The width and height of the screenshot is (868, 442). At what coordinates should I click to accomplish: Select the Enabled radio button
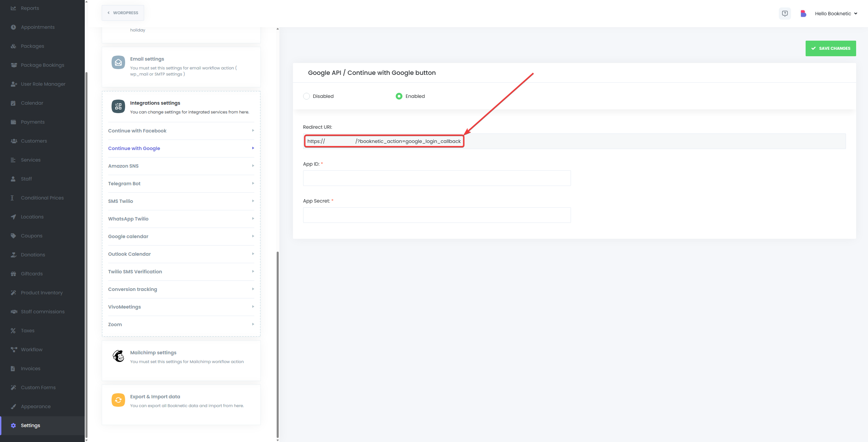399,96
